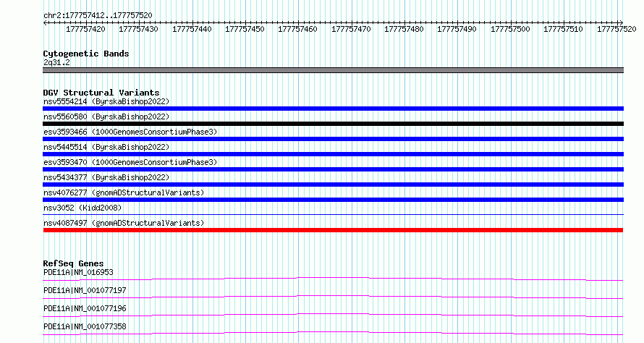The image size is (644, 343).
Task: Open transcript label PDE11A|NM_016953
Action: pyautogui.click(x=78, y=272)
